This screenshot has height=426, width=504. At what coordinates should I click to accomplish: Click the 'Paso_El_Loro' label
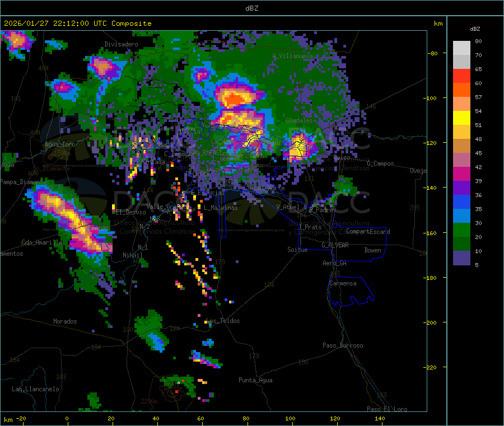pyautogui.click(x=387, y=409)
